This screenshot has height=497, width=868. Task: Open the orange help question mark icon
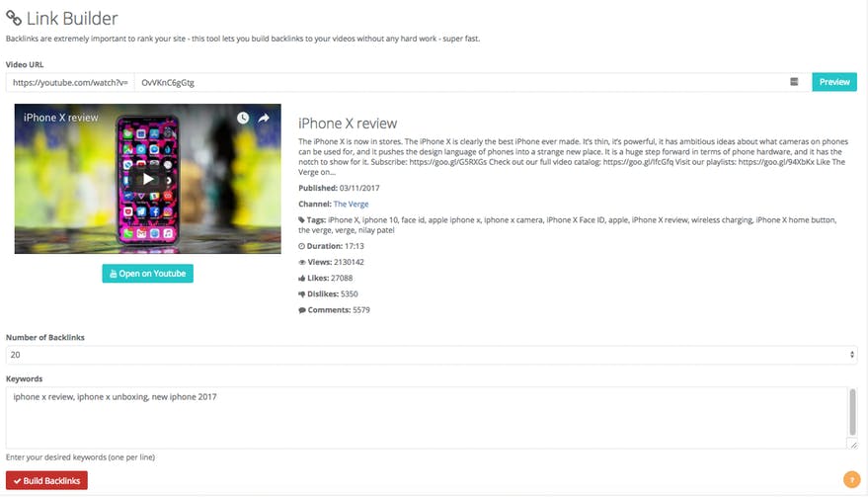(851, 480)
